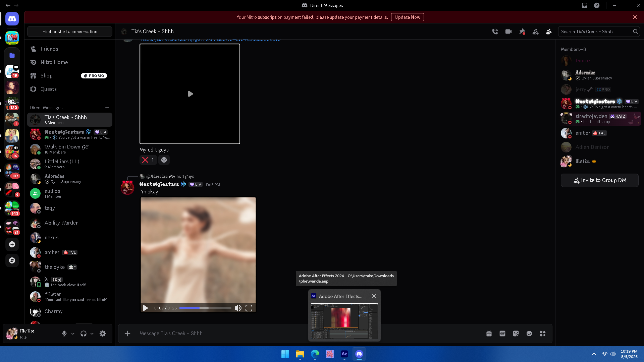This screenshot has height=362, width=644.
Task: Show hidden system tray icons
Action: [594, 354]
